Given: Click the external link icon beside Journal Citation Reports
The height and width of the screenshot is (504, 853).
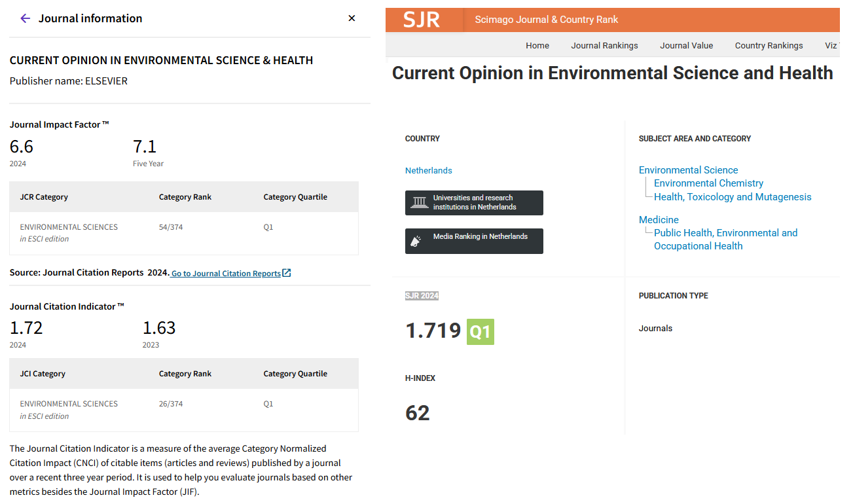Looking at the screenshot, I should [x=287, y=273].
